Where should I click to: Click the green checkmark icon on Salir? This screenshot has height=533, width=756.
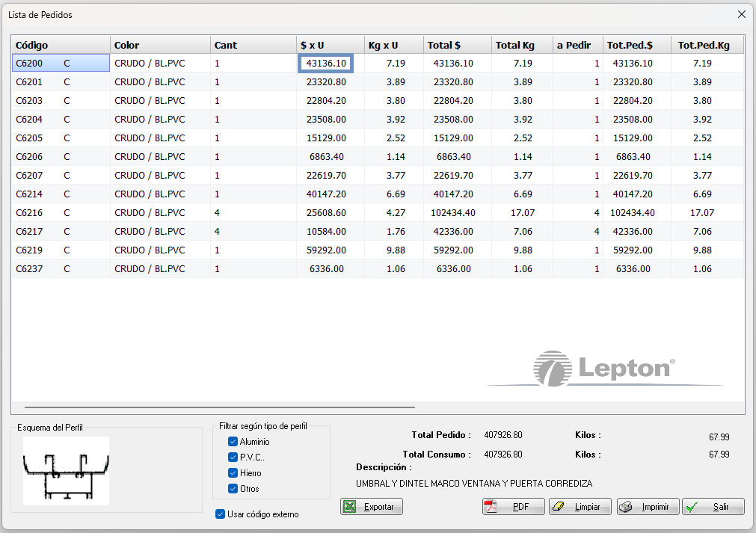pos(692,507)
